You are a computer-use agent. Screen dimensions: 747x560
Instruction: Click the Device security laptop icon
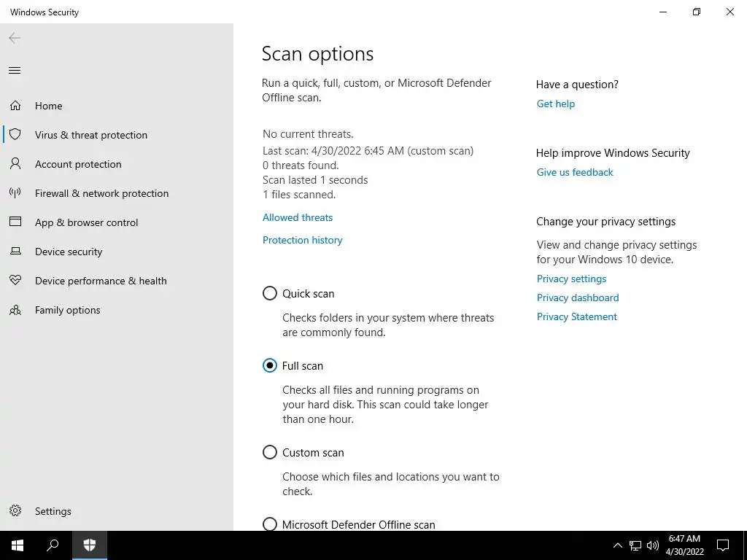[x=15, y=251]
